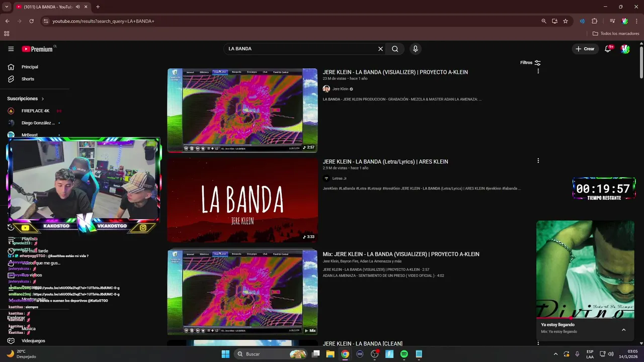Expand the Suscripciones section
Image resolution: width=644 pixels, height=362 pixels.
click(x=26, y=99)
